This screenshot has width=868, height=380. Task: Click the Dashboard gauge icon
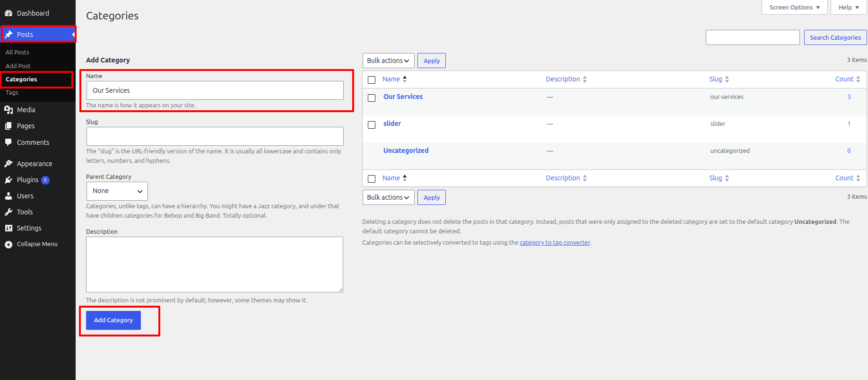pos(9,13)
